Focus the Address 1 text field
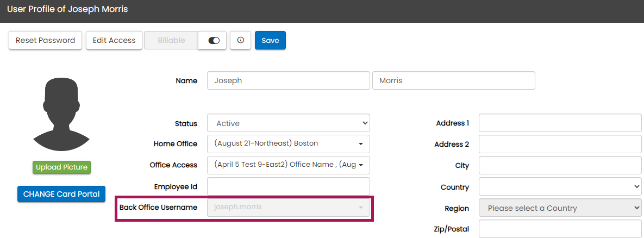The image size is (644, 238). click(x=560, y=123)
